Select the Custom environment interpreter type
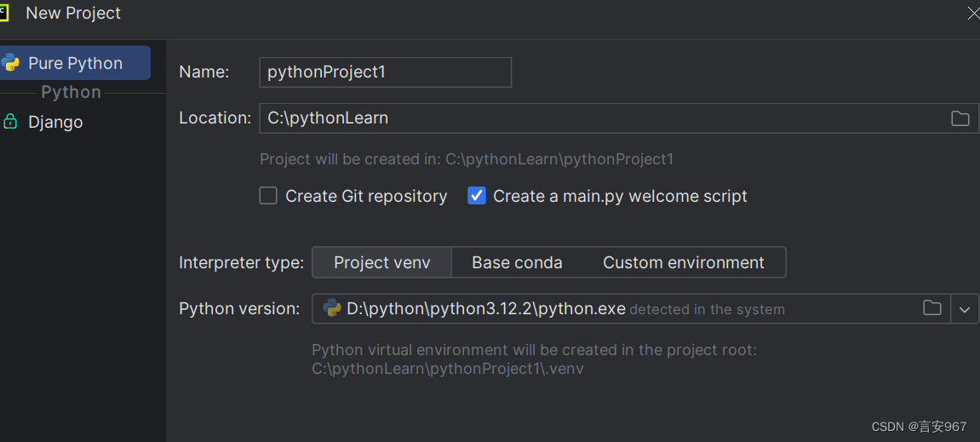Image resolution: width=980 pixels, height=442 pixels. (x=684, y=262)
